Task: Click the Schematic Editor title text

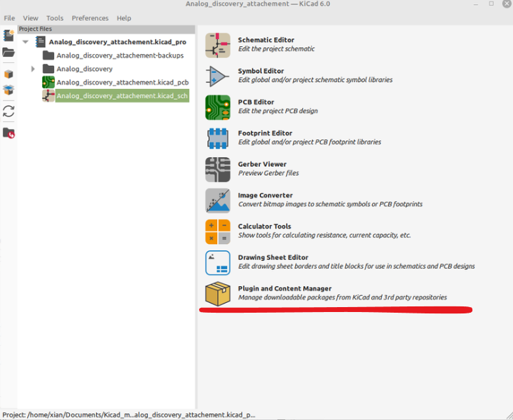Action: [266, 40]
